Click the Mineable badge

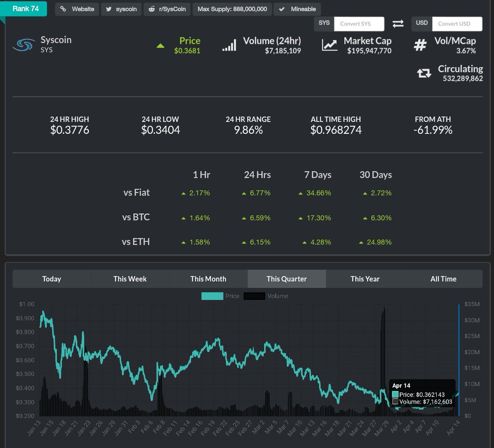297,9
